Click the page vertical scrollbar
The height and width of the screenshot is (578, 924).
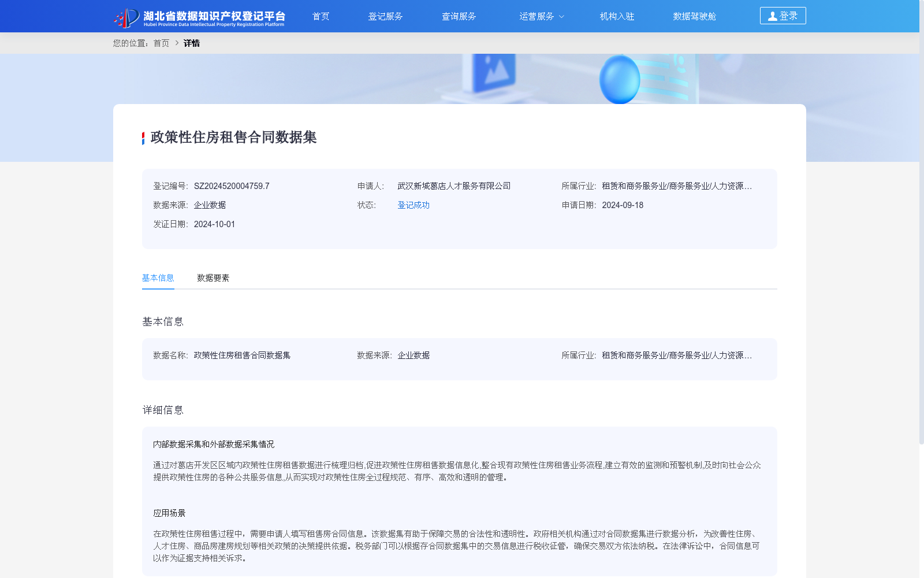click(x=922, y=223)
